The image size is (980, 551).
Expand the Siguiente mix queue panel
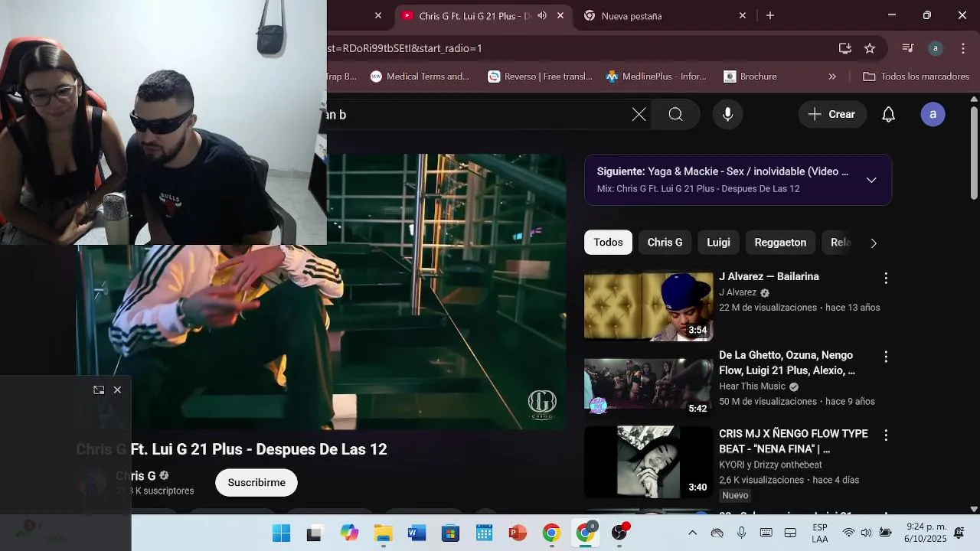[x=871, y=180]
